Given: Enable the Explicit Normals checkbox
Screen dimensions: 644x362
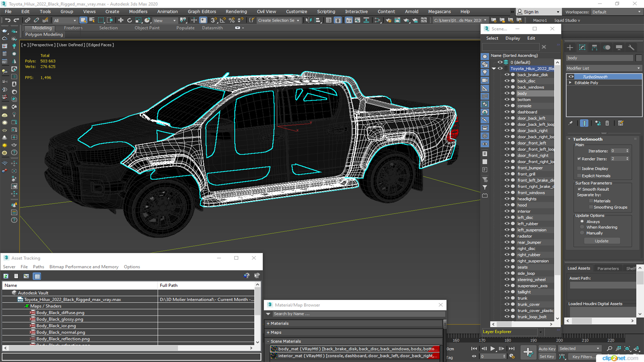Looking at the screenshot, I should (x=579, y=176).
